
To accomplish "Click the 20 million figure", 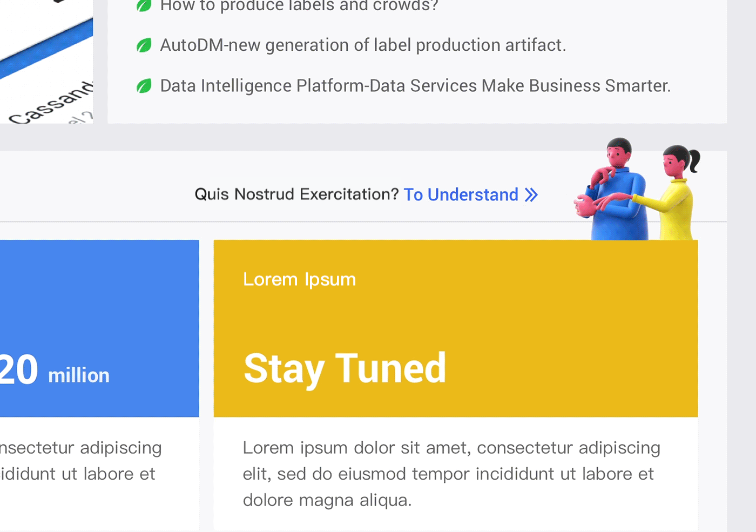I will coord(55,371).
